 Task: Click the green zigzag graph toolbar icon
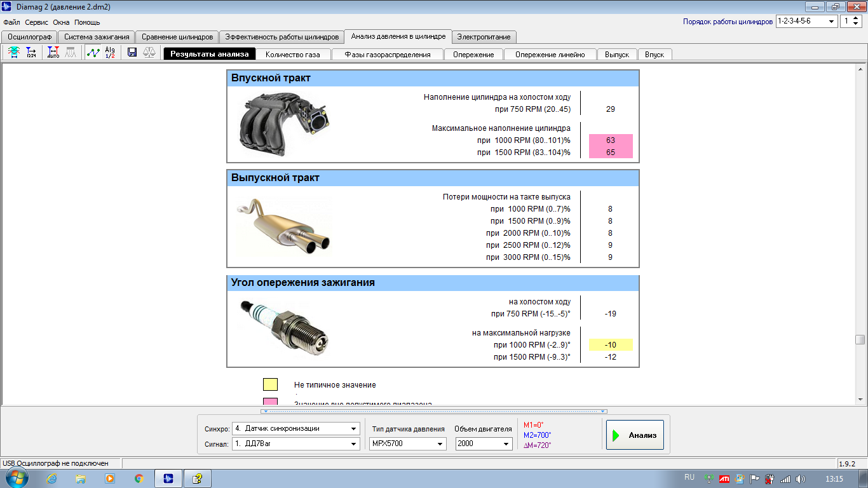pos(93,53)
